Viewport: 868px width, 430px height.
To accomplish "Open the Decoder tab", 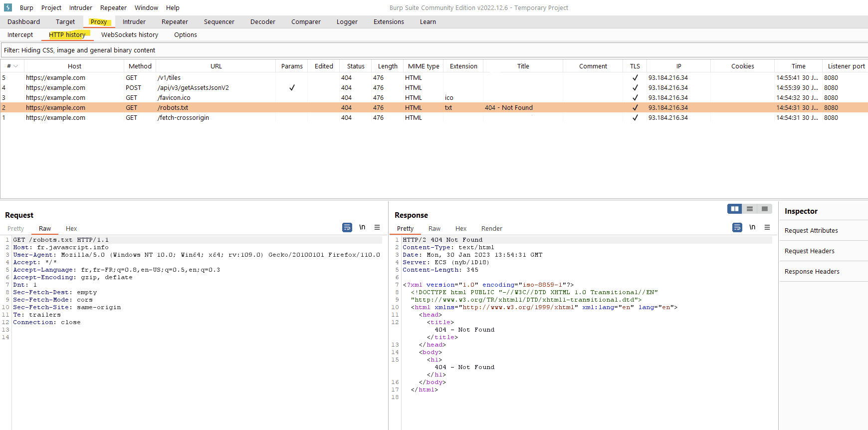I will click(263, 22).
